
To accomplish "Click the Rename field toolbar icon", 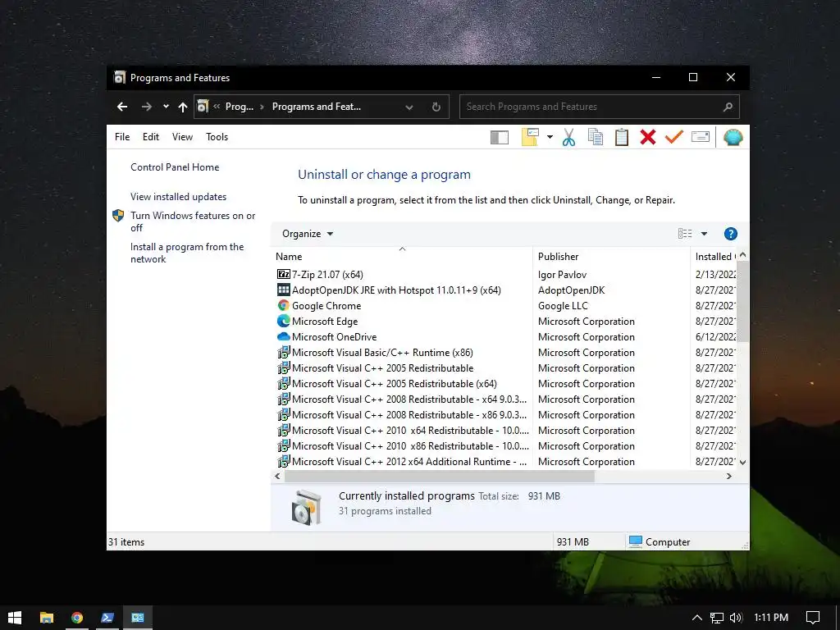I will [701, 137].
